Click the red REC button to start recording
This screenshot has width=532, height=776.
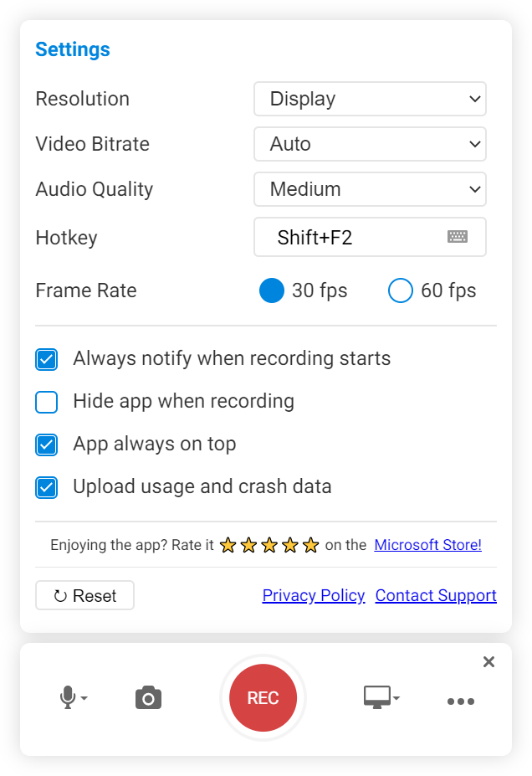pos(263,697)
